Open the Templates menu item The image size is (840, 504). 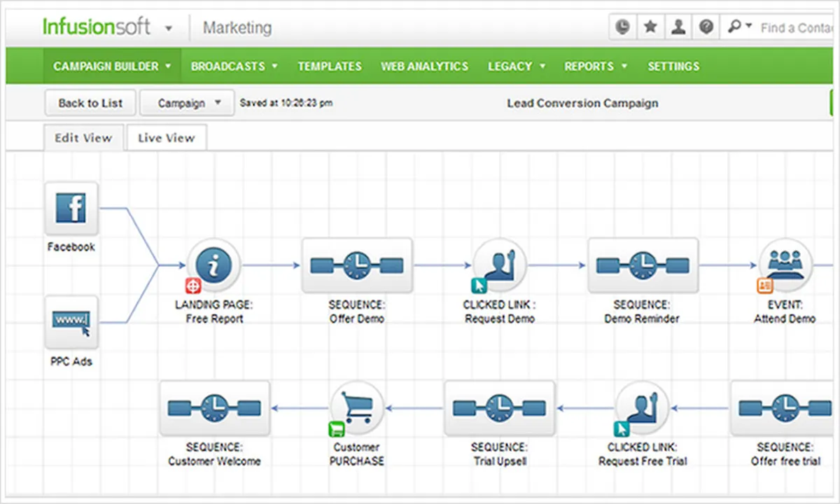coord(330,66)
